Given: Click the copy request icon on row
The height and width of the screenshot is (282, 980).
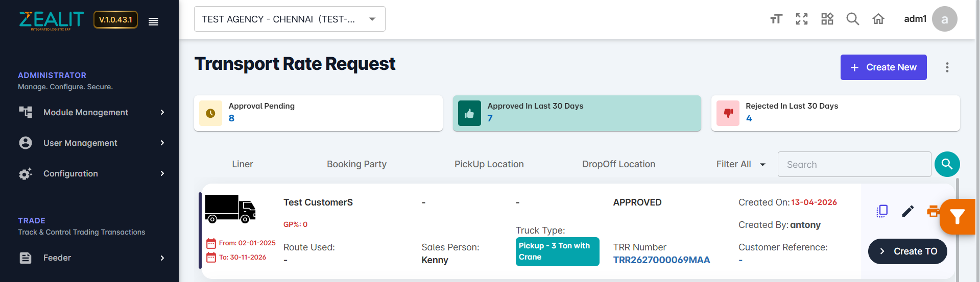Looking at the screenshot, I should pos(882,211).
